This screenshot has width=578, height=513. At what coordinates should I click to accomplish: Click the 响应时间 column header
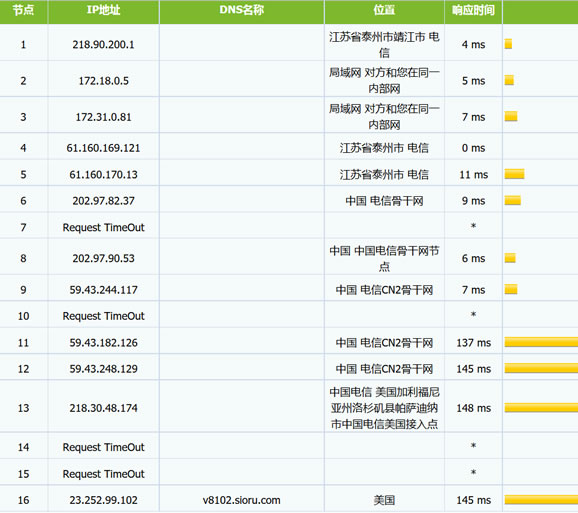pyautogui.click(x=473, y=10)
